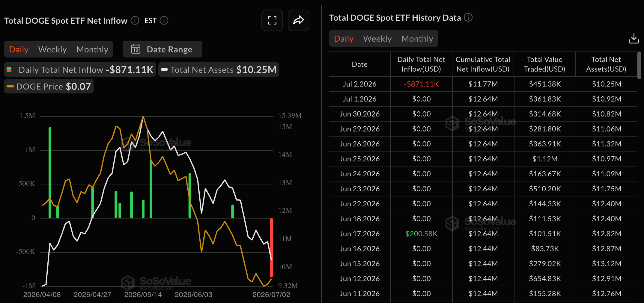
Task: Click $144.33K value traded cell
Action: tap(545, 204)
